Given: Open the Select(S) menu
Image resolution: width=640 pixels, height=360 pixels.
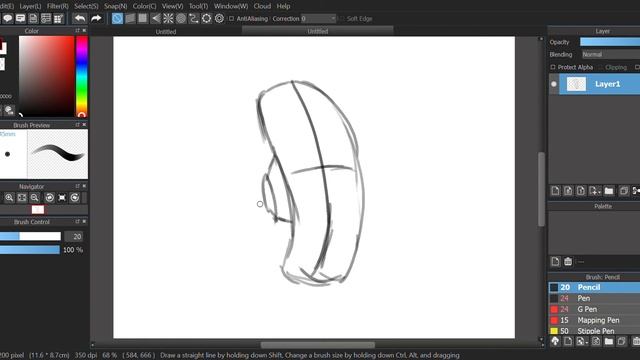Looking at the screenshot, I should 86,6.
